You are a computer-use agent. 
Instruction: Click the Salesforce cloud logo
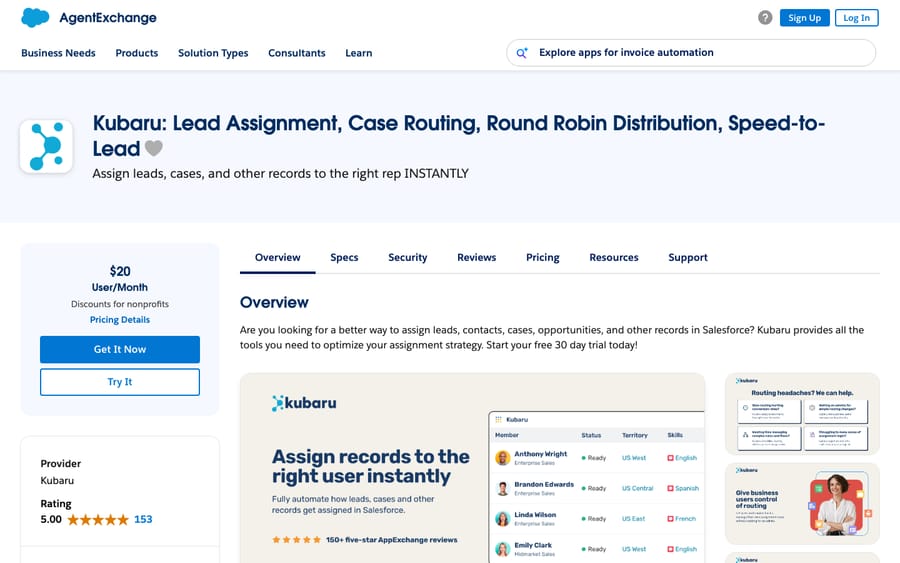[35, 18]
